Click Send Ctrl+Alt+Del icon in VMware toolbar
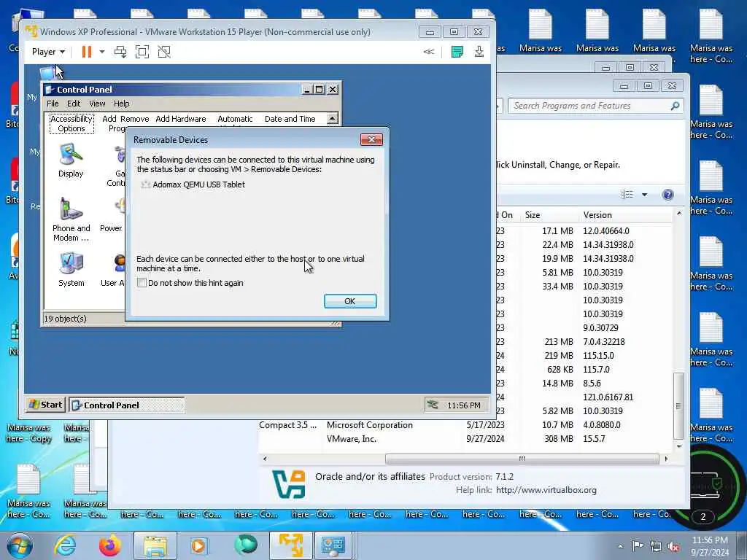Viewport: 747px width, 560px height. coord(120,52)
